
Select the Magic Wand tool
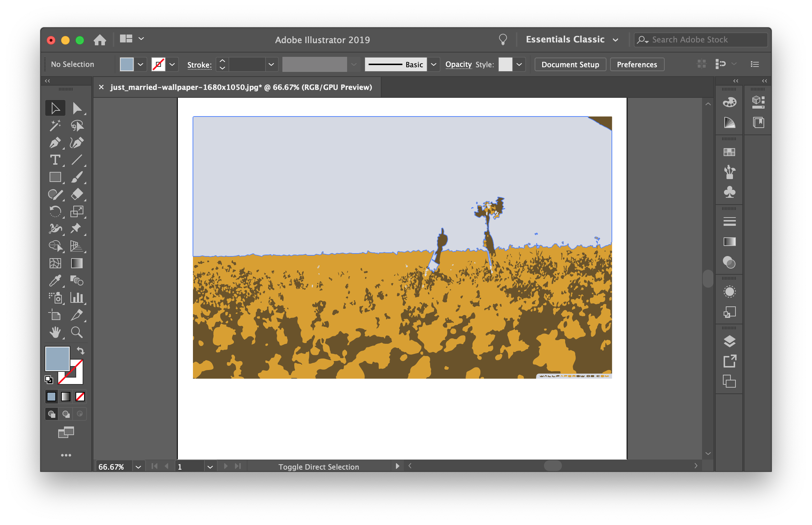55,125
